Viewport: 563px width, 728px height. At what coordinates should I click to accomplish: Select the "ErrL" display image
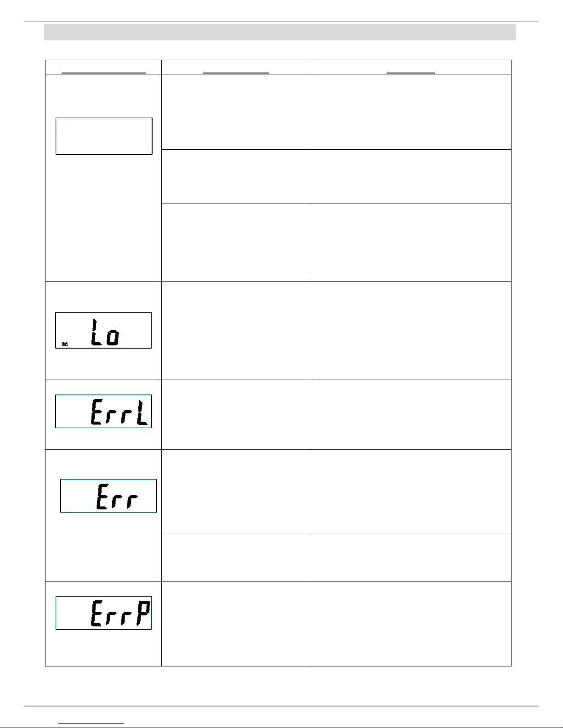[x=103, y=411]
